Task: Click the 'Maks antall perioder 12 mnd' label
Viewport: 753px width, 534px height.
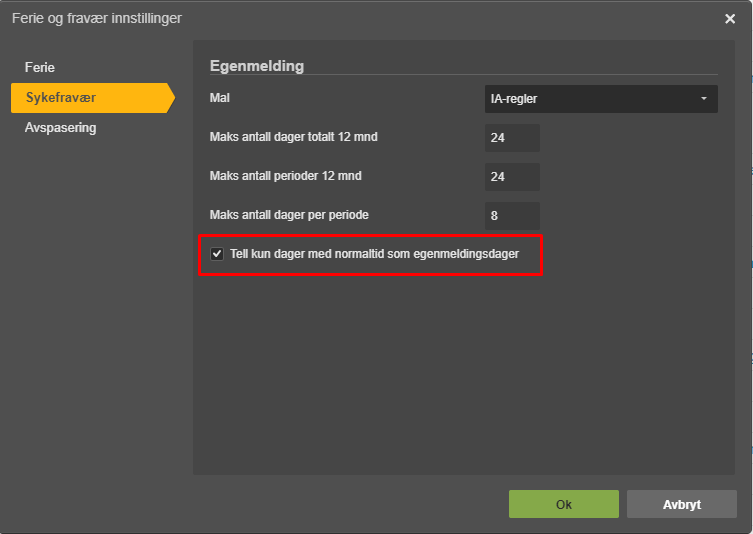Action: (285, 176)
